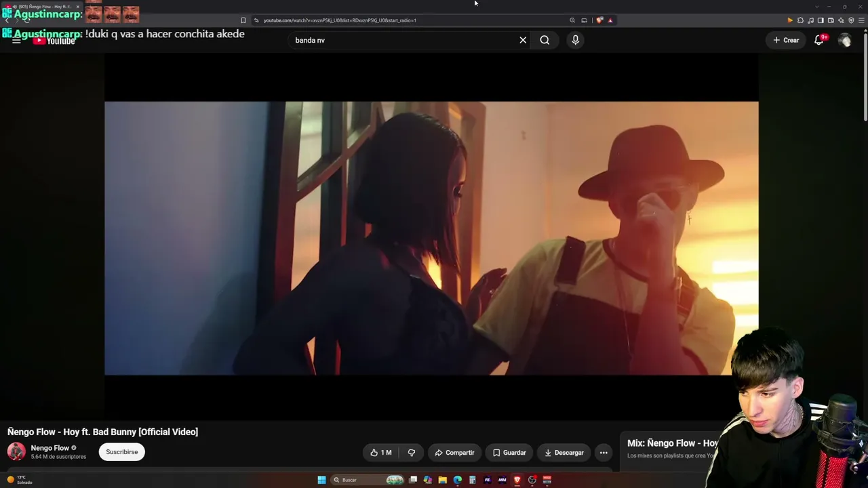Dislike the video
Viewport: 868px width, 488px height.
(x=411, y=453)
